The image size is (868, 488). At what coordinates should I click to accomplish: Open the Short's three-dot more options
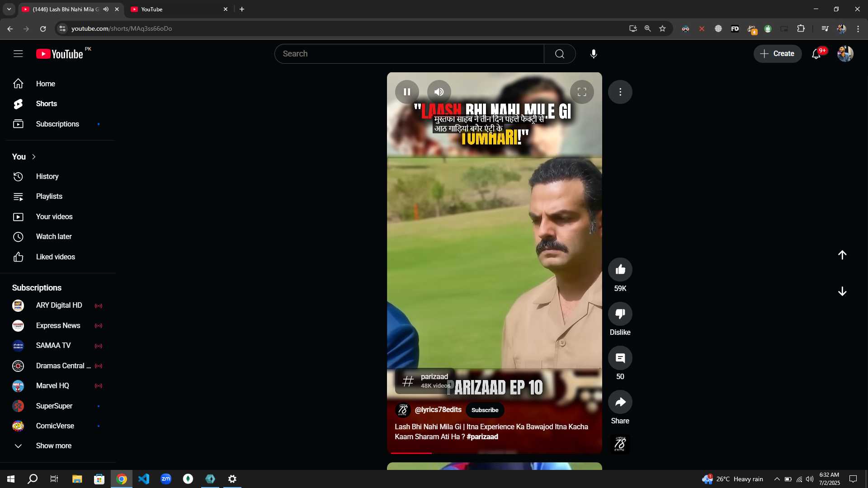coord(620,92)
